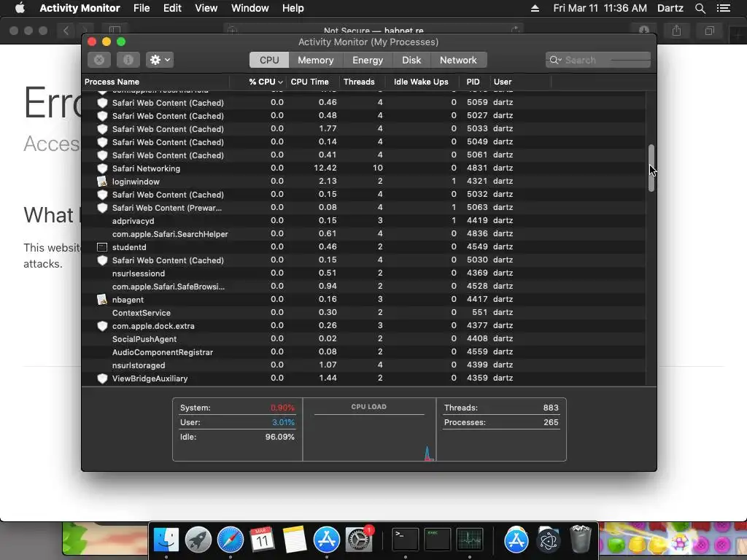
Task: Open the search magnifier options dropdown
Action: click(555, 60)
